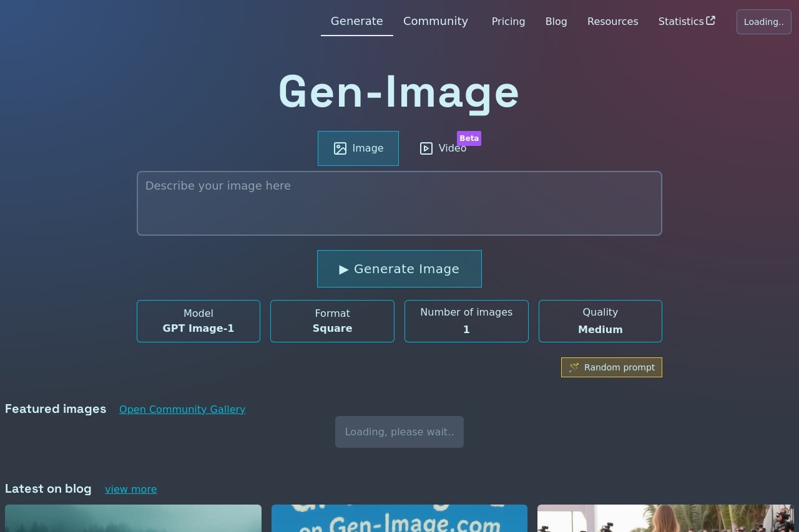
Task: Click the external link icon next to Statistics
Action: (710, 21)
